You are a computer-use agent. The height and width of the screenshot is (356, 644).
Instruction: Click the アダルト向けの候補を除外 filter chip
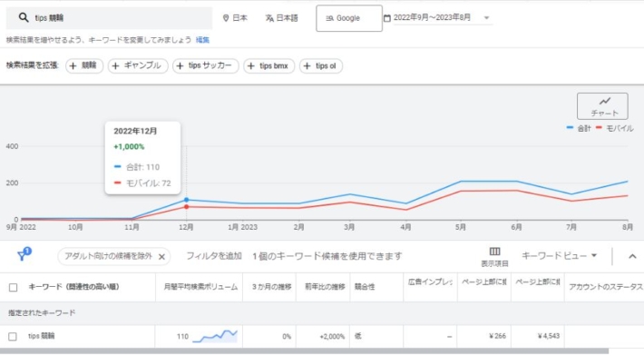(x=114, y=256)
